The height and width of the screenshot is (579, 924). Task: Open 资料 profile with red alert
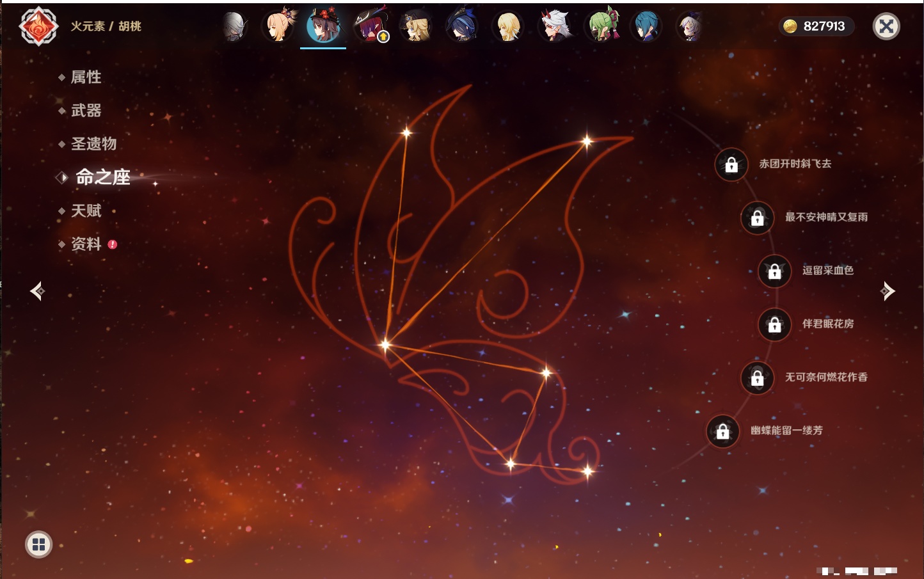coord(86,244)
